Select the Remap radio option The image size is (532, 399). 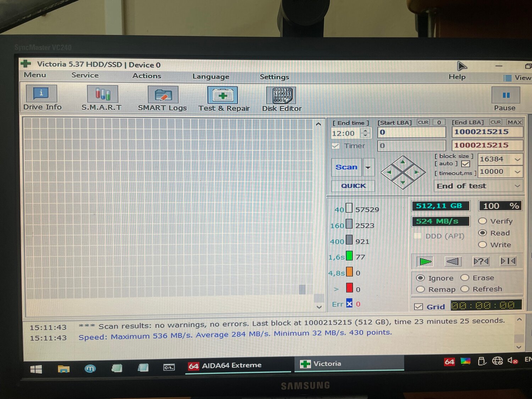420,289
